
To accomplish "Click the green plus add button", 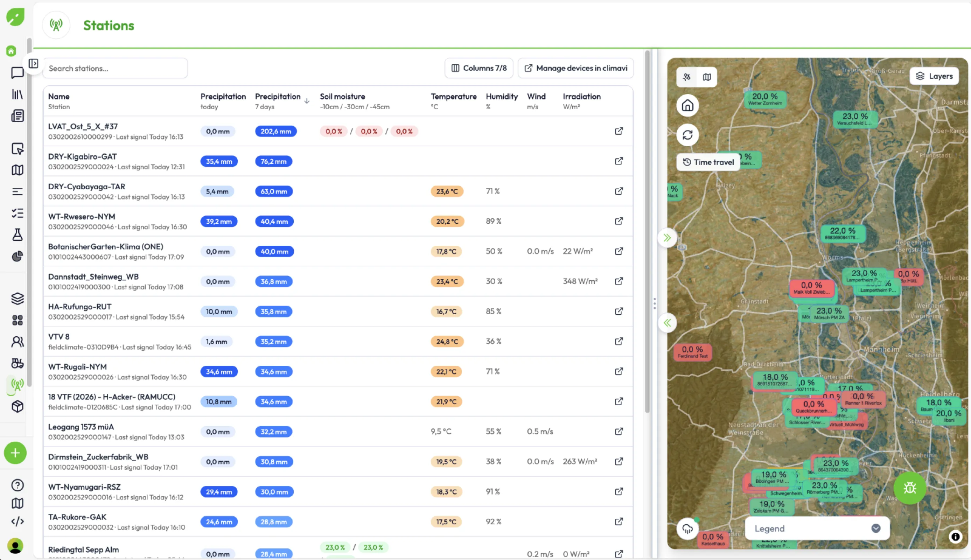I will coord(15,453).
